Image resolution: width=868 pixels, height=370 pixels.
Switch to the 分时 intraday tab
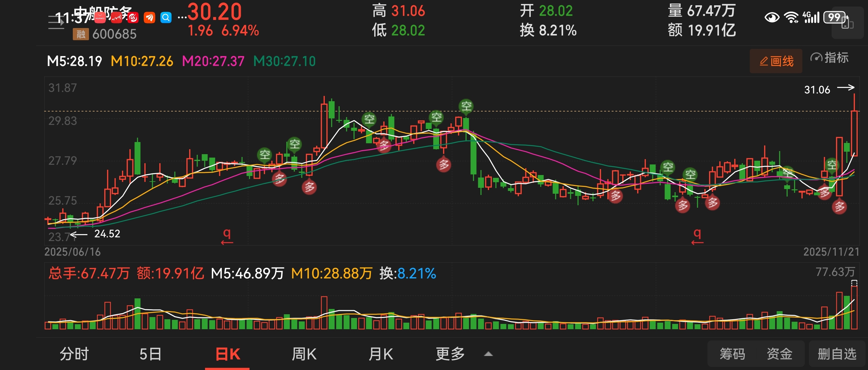coord(74,354)
